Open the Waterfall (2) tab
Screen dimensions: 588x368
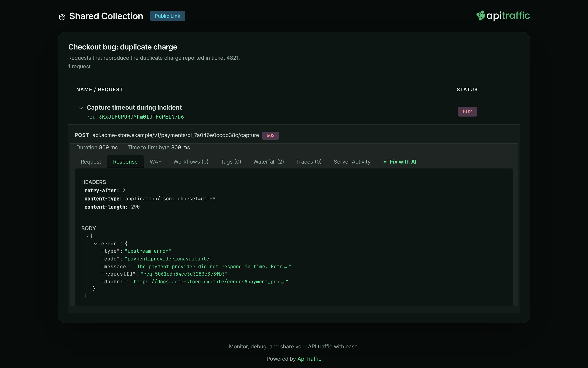tap(268, 162)
